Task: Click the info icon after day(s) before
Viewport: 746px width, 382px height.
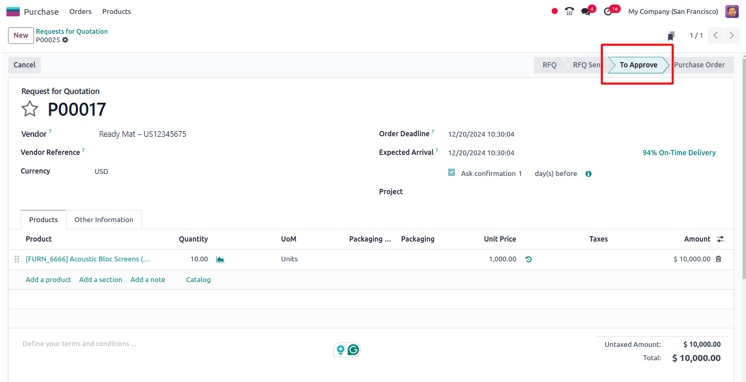Action: tap(589, 174)
